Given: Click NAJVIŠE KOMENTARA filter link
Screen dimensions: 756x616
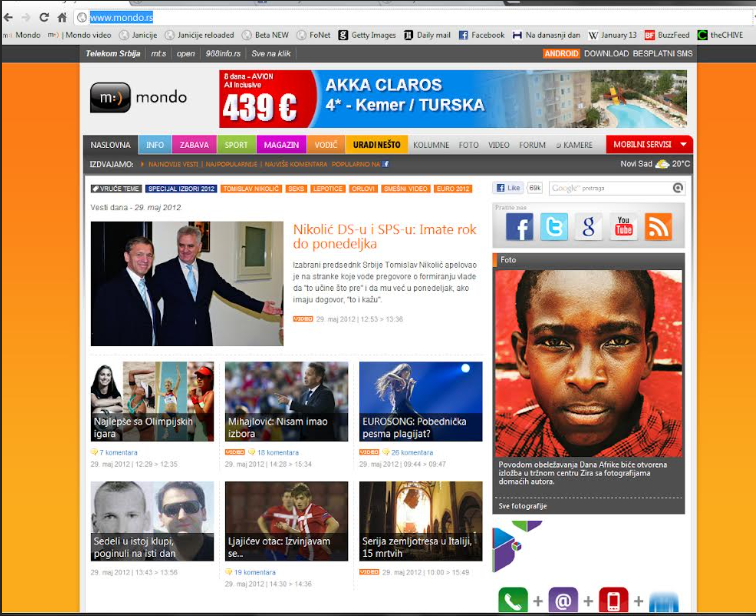Looking at the screenshot, I should [x=296, y=164].
